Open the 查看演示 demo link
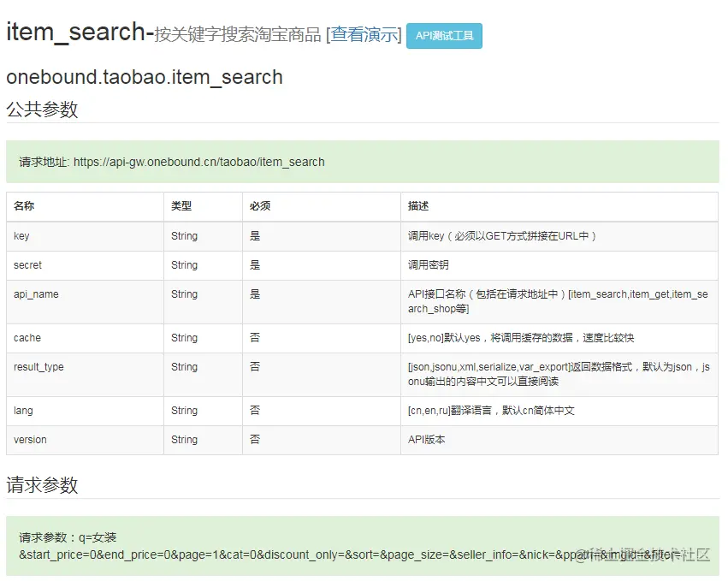This screenshot has width=728, height=581. tap(364, 34)
